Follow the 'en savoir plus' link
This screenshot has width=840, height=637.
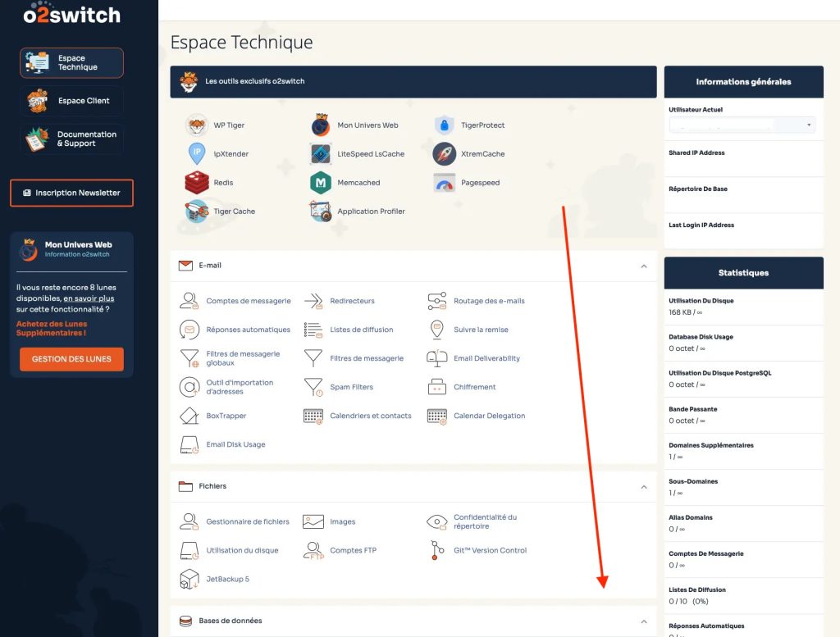click(89, 298)
